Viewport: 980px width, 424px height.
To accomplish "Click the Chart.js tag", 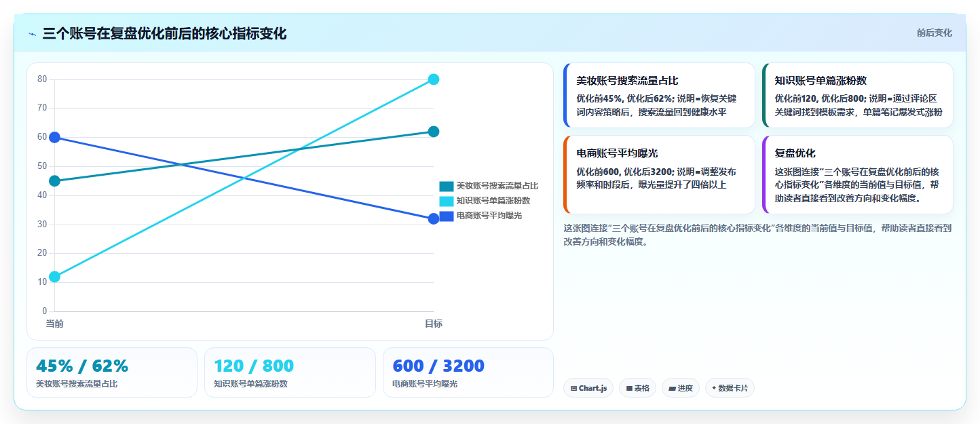I will click(588, 388).
